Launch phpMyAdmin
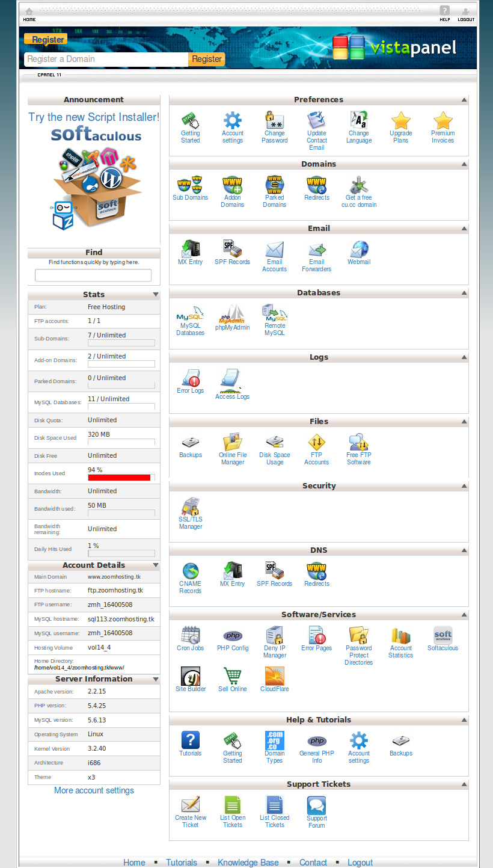The width and height of the screenshot is (493, 868). pyautogui.click(x=232, y=318)
